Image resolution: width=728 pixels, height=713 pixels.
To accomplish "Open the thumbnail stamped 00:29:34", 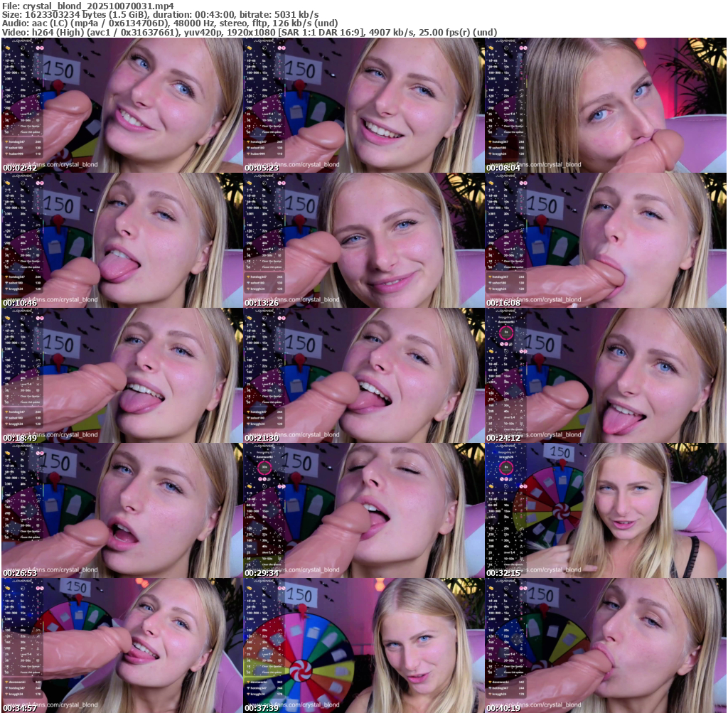I will tap(364, 510).
